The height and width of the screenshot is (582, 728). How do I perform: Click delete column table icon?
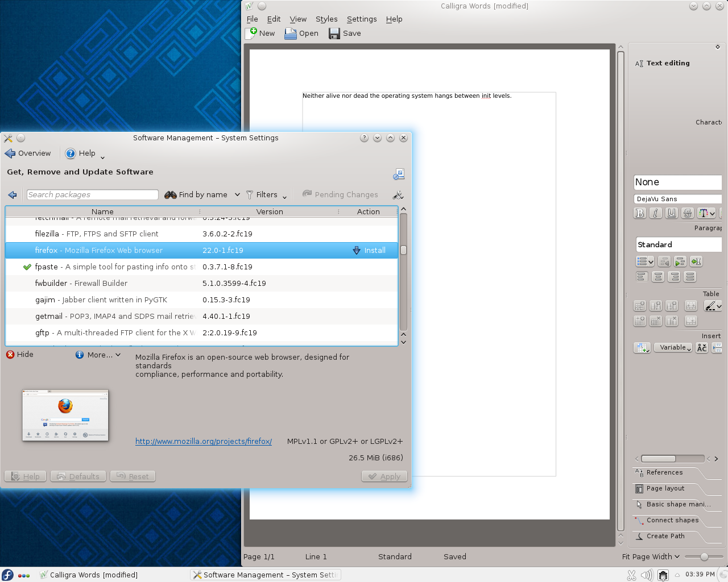[x=672, y=321]
